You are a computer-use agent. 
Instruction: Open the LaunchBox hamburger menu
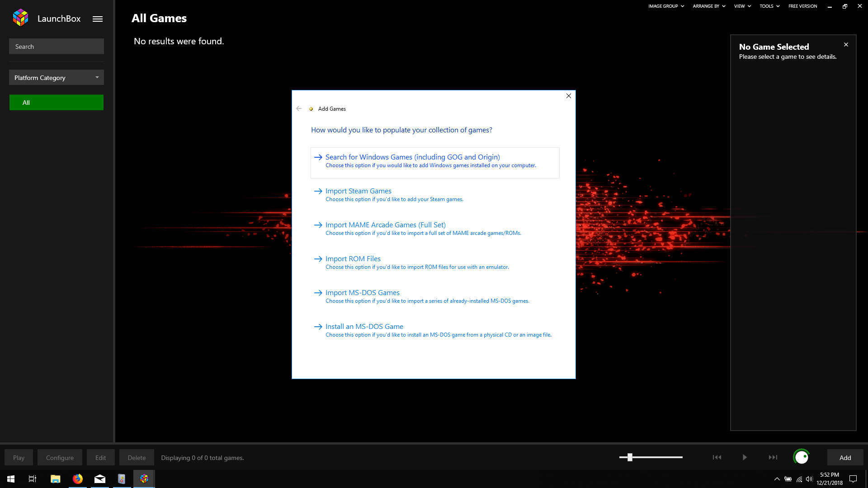click(98, 19)
